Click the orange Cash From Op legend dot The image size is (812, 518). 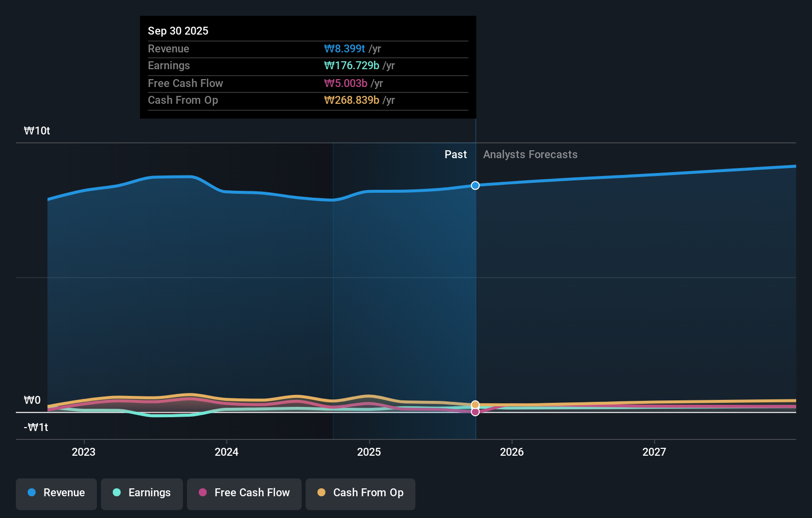pyautogui.click(x=321, y=493)
